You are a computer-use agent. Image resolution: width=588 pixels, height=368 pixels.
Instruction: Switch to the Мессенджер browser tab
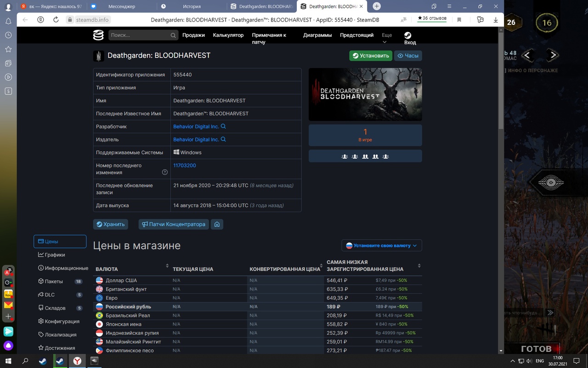click(121, 6)
